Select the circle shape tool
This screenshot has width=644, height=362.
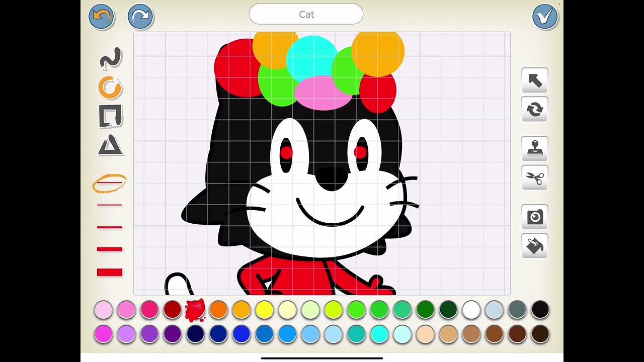[110, 87]
